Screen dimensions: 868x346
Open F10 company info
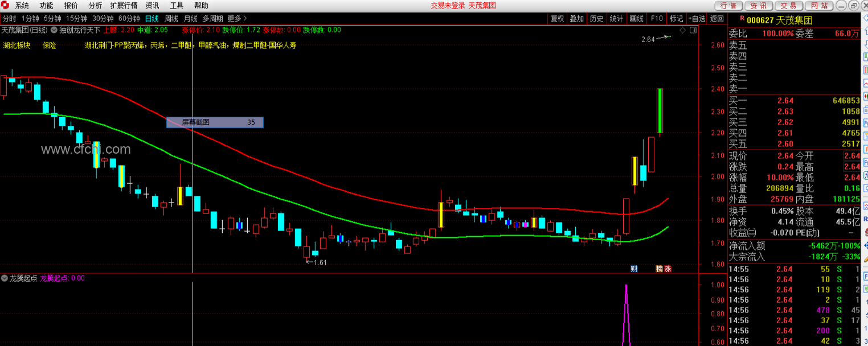point(657,18)
